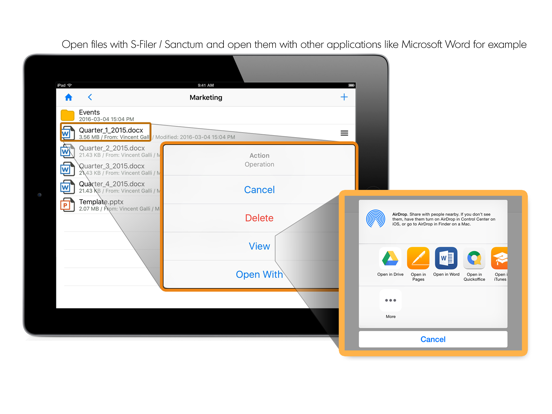Select the Events folder name
552x414 pixels.
(x=89, y=112)
